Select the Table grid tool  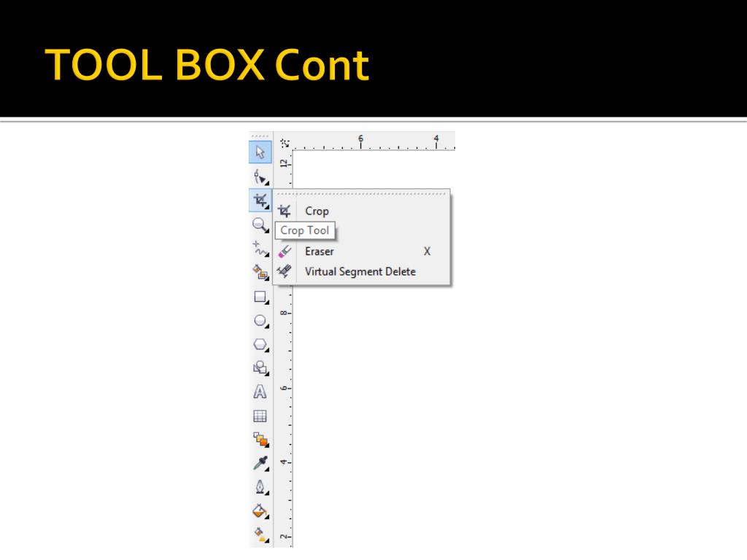(x=260, y=416)
